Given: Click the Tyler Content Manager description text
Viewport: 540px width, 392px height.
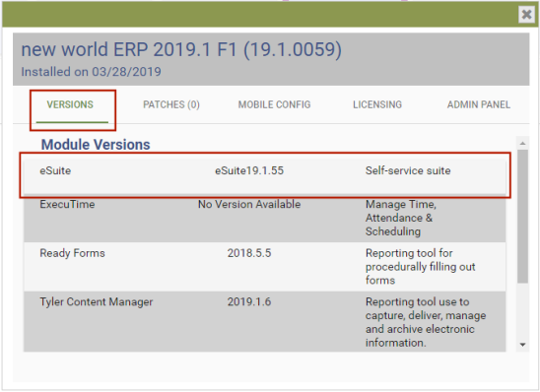Looking at the screenshot, I should tap(426, 322).
